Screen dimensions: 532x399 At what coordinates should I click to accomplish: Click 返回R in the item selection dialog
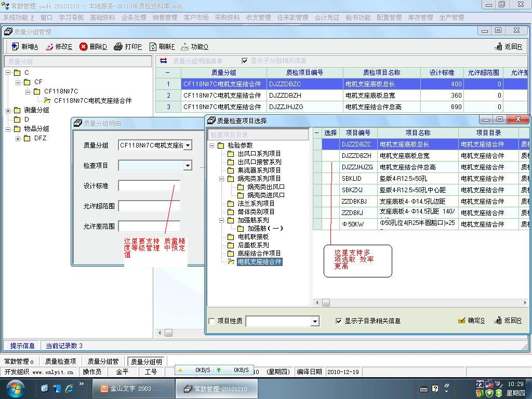[508, 321]
